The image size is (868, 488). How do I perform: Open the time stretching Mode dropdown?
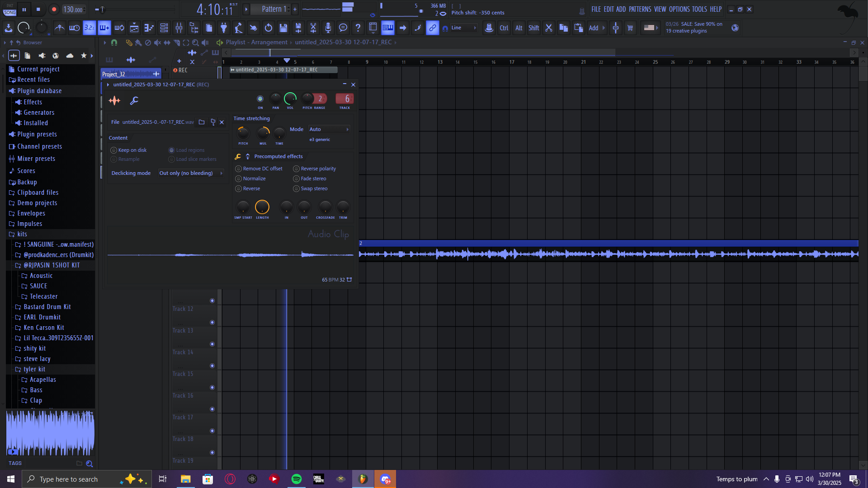[329, 129]
